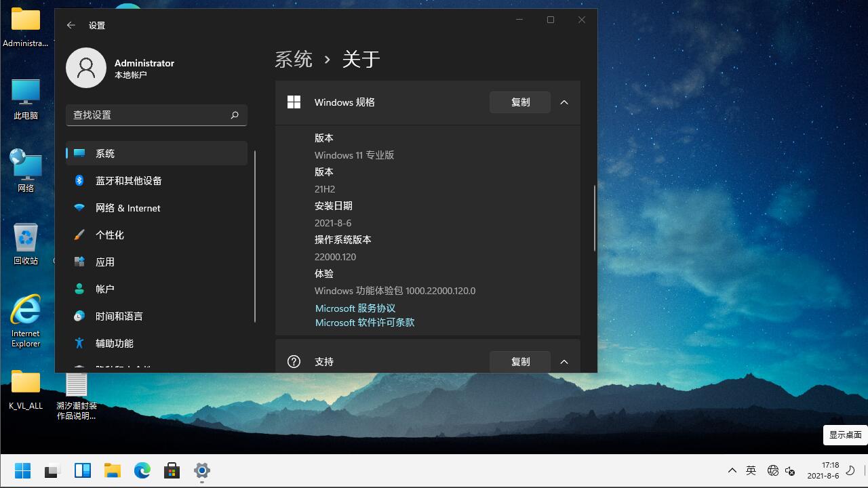Collapse the Windows 规格 section
Image resolution: width=868 pixels, height=488 pixels.
click(564, 102)
